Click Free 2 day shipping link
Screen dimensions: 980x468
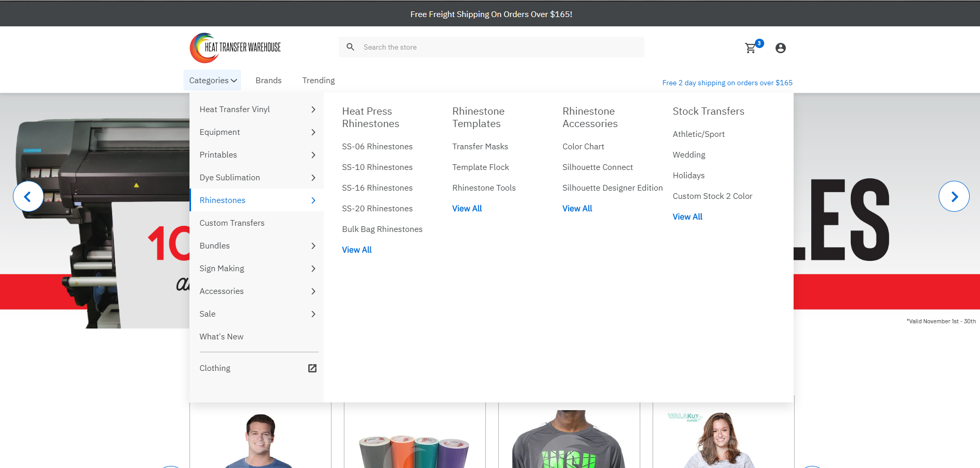pos(727,83)
